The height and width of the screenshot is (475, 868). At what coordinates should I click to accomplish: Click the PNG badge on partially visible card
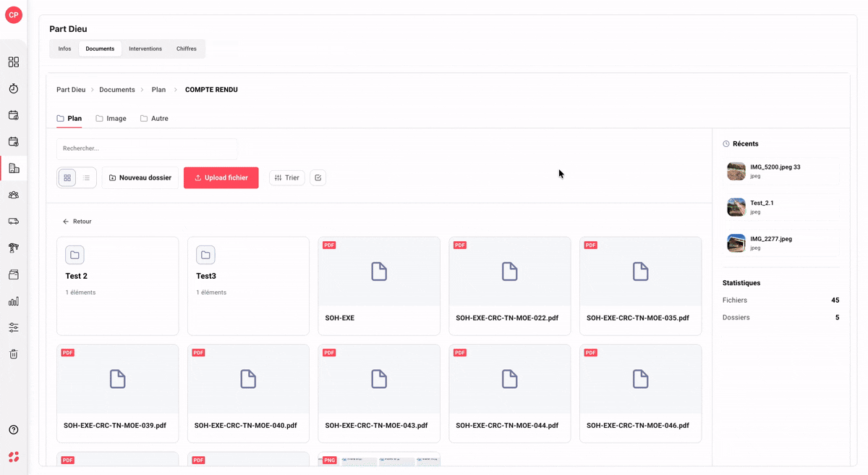pos(330,460)
